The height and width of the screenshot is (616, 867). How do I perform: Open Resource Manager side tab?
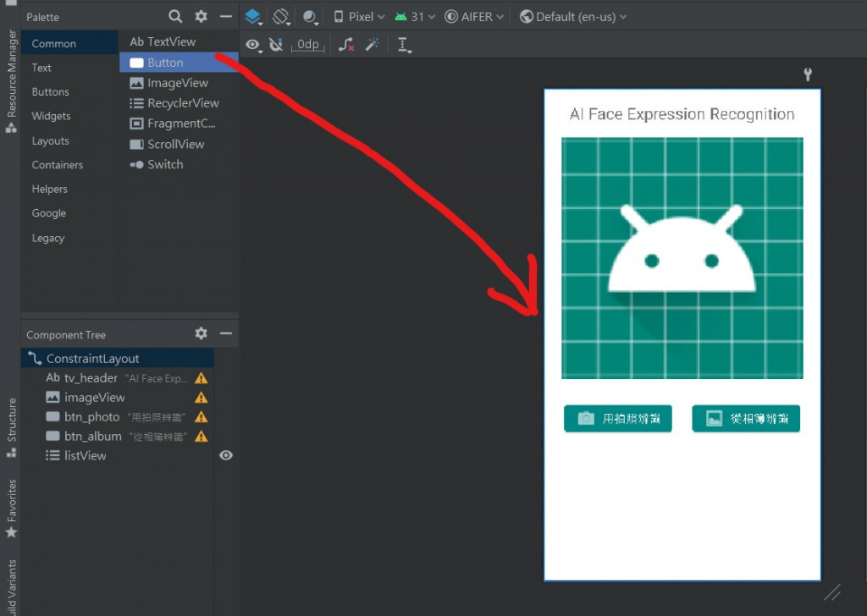[11, 81]
